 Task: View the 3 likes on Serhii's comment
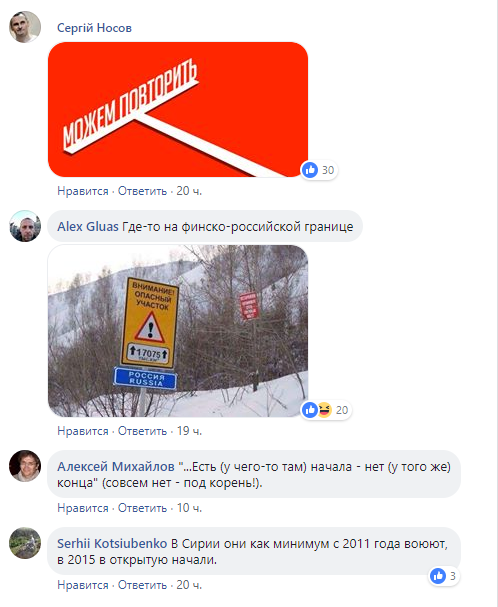click(445, 576)
